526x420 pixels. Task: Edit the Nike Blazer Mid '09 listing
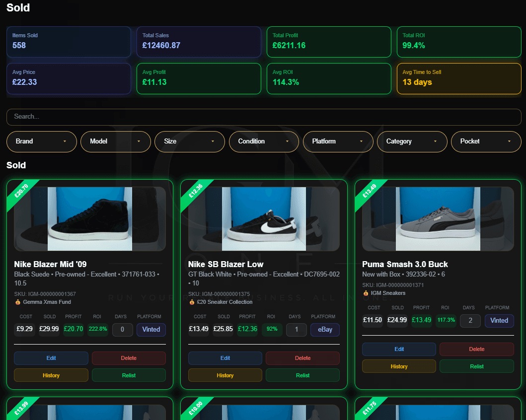pyautogui.click(x=51, y=358)
